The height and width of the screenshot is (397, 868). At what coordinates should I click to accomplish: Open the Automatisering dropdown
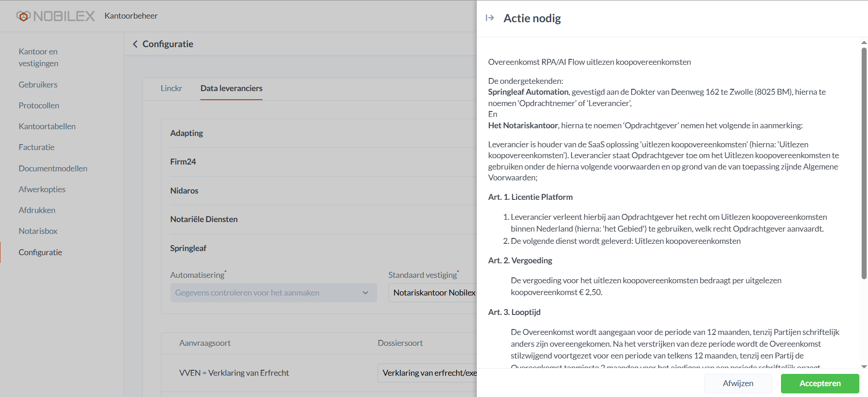coord(273,293)
